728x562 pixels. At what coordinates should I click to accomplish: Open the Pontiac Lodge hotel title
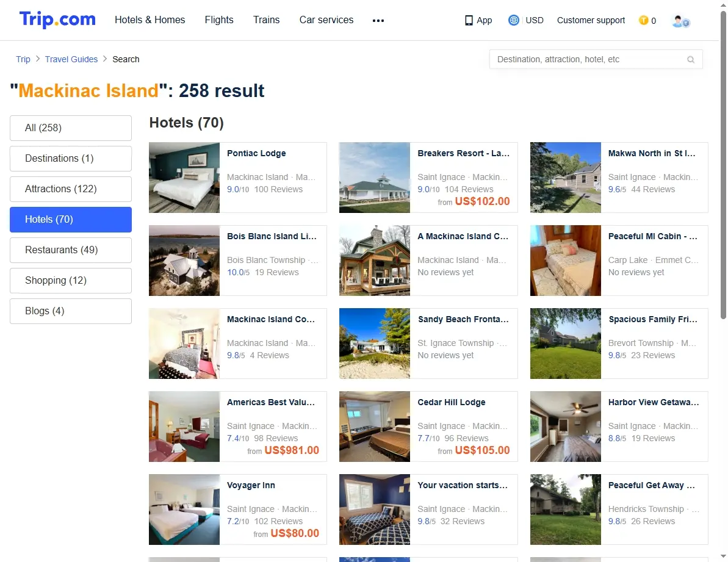[256, 153]
